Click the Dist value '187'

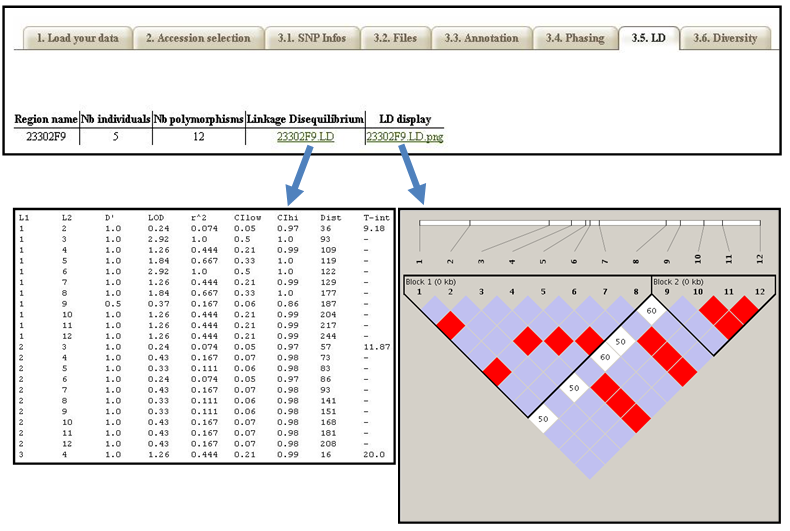pos(328,304)
